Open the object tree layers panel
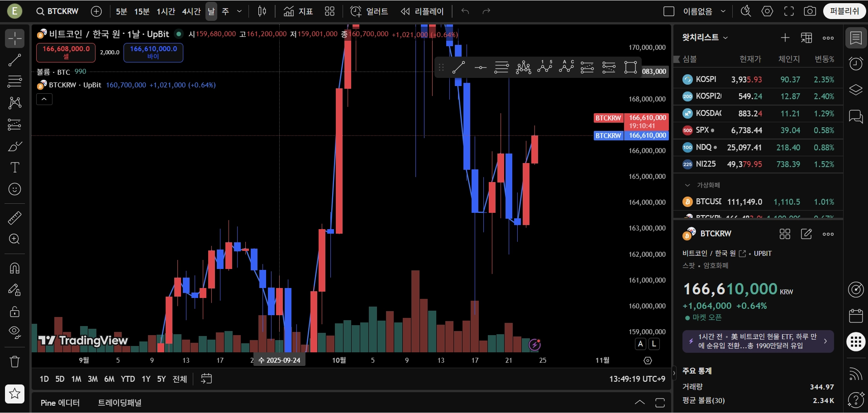 (856, 90)
